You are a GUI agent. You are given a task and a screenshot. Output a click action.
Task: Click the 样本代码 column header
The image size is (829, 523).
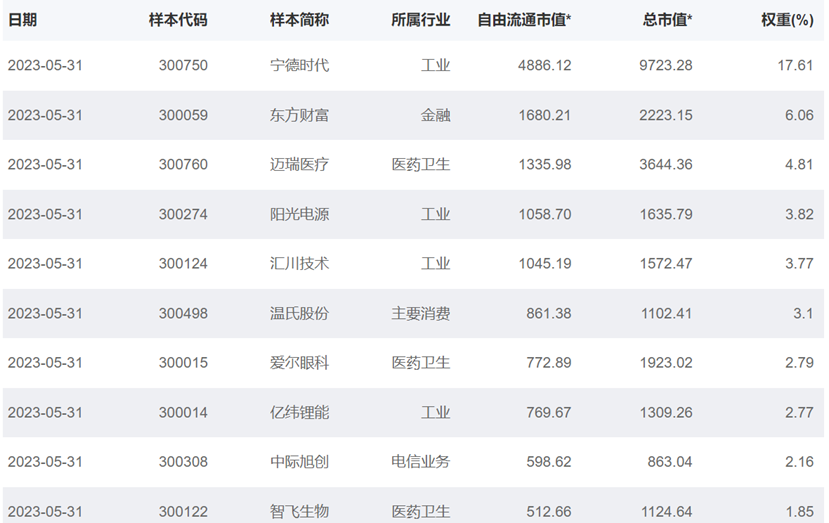point(178,20)
